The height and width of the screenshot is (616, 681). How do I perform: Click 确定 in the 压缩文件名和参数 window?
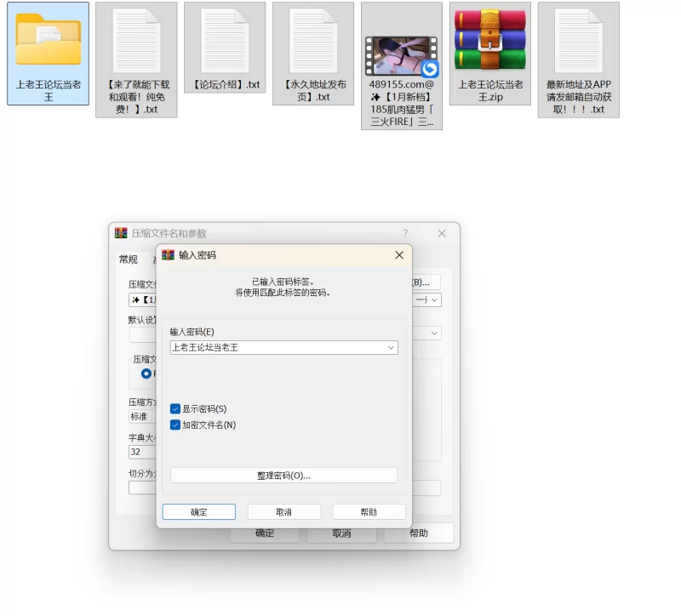click(x=265, y=533)
